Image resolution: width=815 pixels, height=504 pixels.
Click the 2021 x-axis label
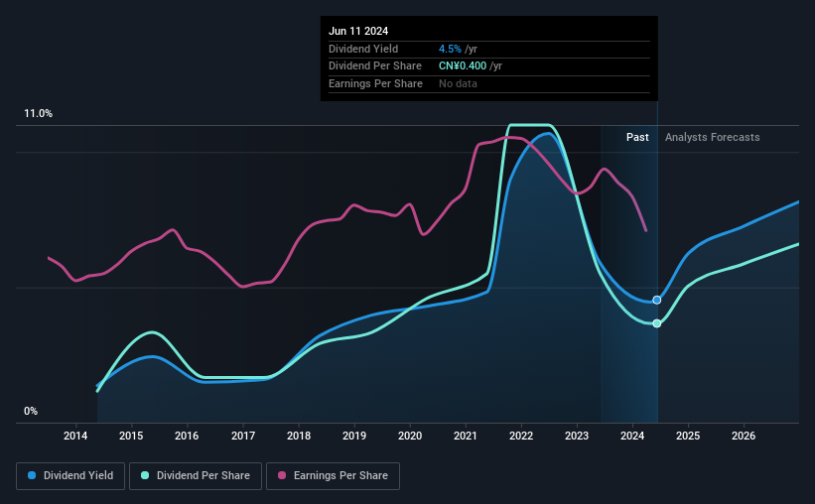pos(466,436)
